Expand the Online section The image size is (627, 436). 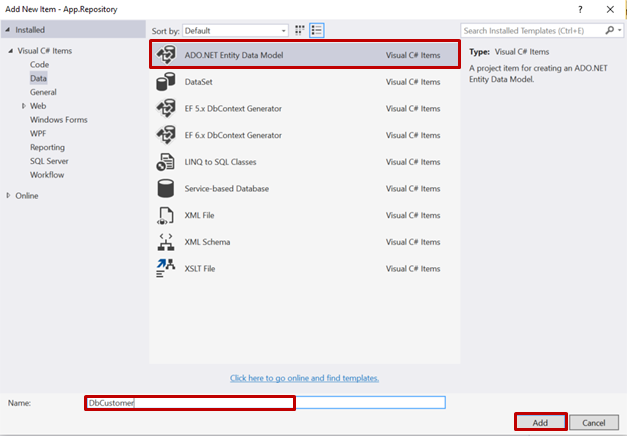(8, 196)
